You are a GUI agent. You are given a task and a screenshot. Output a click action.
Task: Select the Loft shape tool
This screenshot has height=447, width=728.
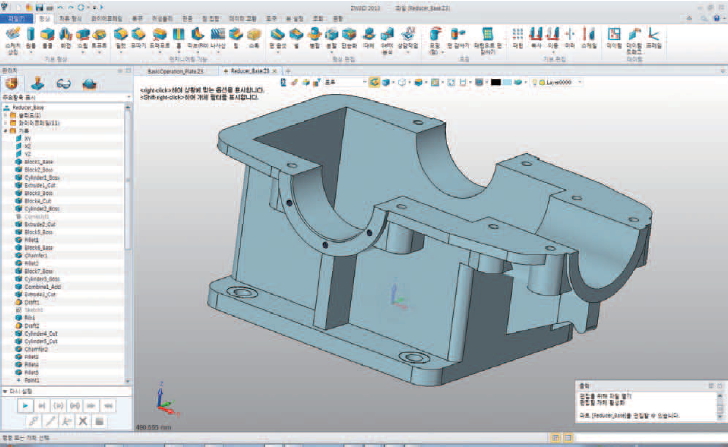pos(99,37)
